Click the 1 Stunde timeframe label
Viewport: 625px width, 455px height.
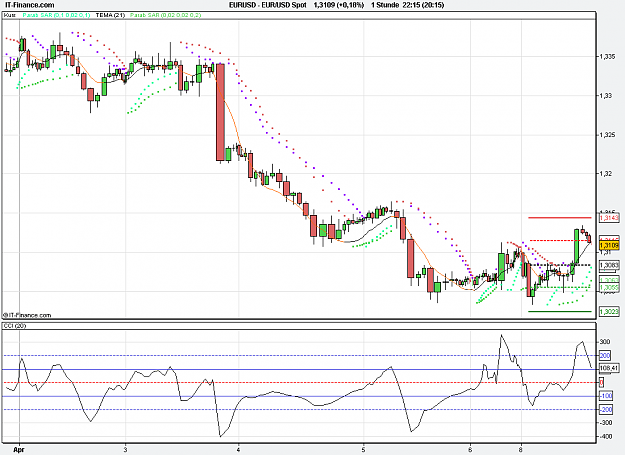pyautogui.click(x=385, y=5)
